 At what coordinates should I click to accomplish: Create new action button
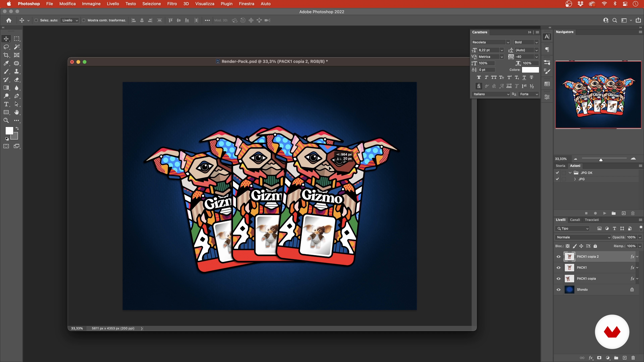point(624,213)
